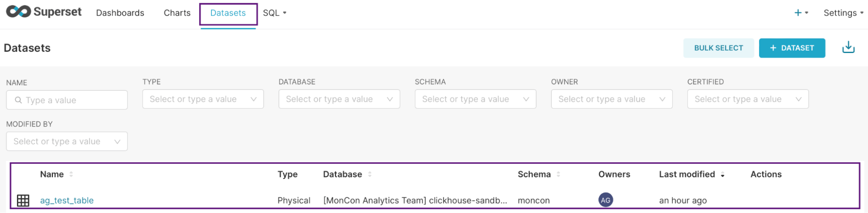Open the Owner filter dropdown
The width and height of the screenshot is (868, 213).
click(611, 99)
